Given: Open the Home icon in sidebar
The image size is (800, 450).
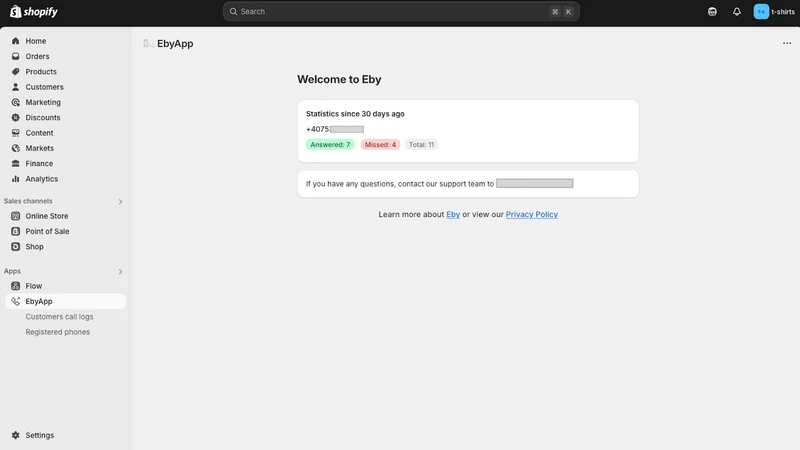Looking at the screenshot, I should 15,41.
